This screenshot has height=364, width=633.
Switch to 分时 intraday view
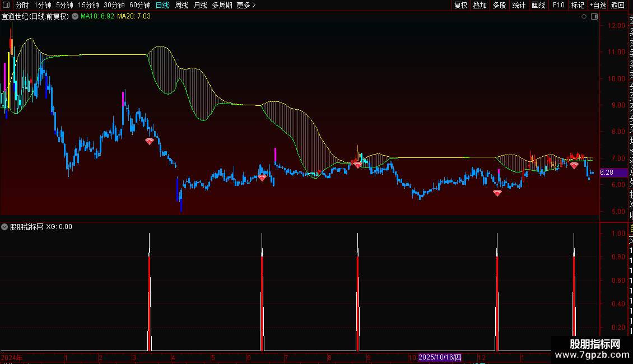22,5
